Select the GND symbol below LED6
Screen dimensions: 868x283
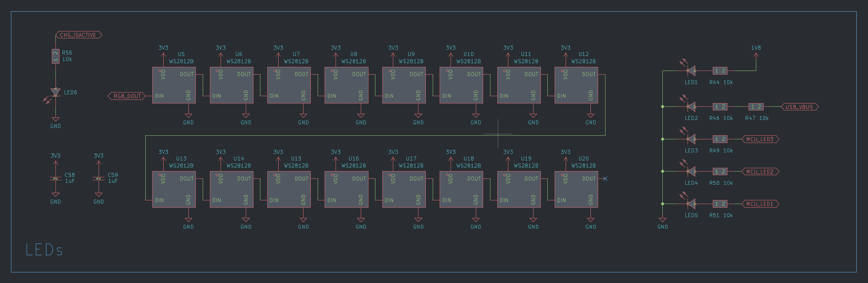56,122
